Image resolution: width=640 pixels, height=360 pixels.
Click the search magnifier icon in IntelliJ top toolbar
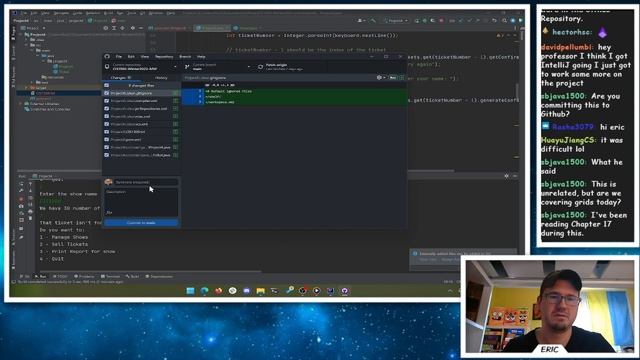click(504, 20)
